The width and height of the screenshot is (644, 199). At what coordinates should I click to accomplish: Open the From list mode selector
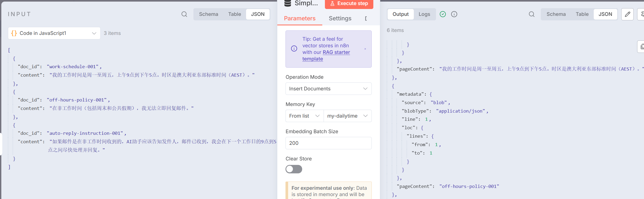[x=304, y=116]
